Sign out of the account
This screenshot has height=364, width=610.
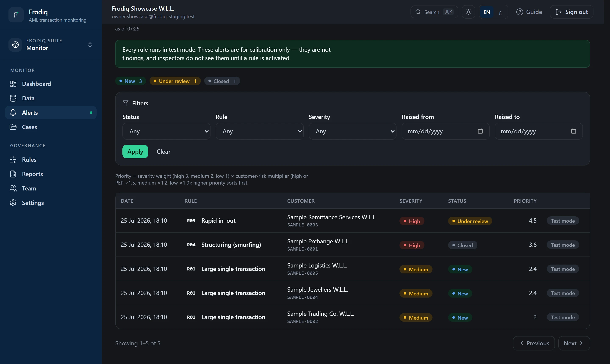tap(571, 12)
